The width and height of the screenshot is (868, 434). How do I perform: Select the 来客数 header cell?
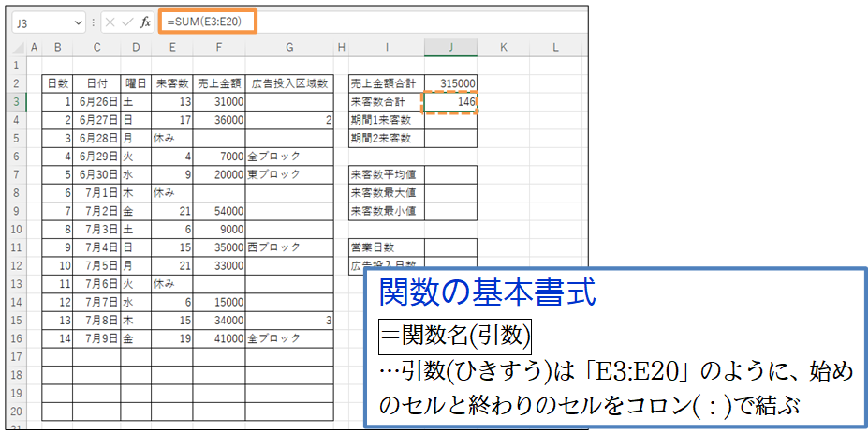pyautogui.click(x=172, y=83)
